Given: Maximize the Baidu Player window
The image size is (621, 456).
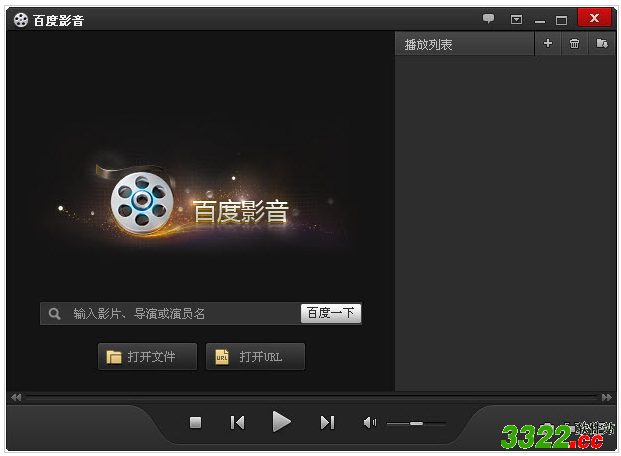Looking at the screenshot, I should (x=561, y=20).
